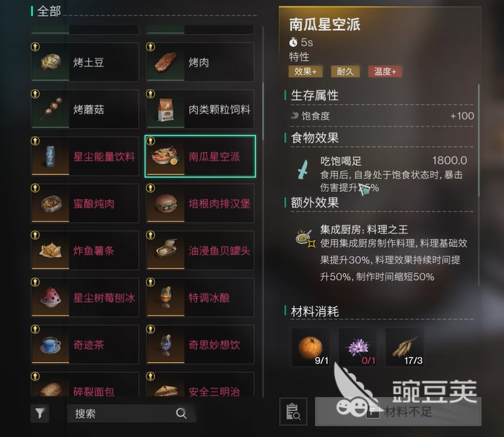Select the purple flower material icon
Image resolution: width=504 pixels, height=437 pixels.
[x=357, y=347]
